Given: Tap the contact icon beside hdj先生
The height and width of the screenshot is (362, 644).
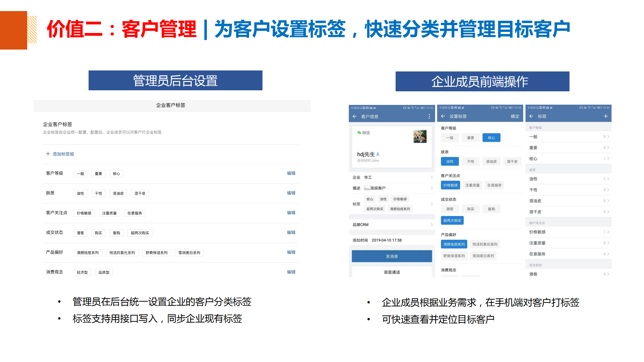Looking at the screenshot, I should [377, 154].
